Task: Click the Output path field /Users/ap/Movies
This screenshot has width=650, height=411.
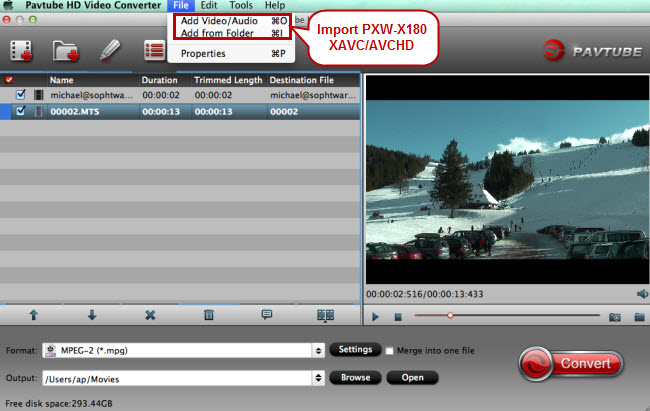Action: coord(177,379)
